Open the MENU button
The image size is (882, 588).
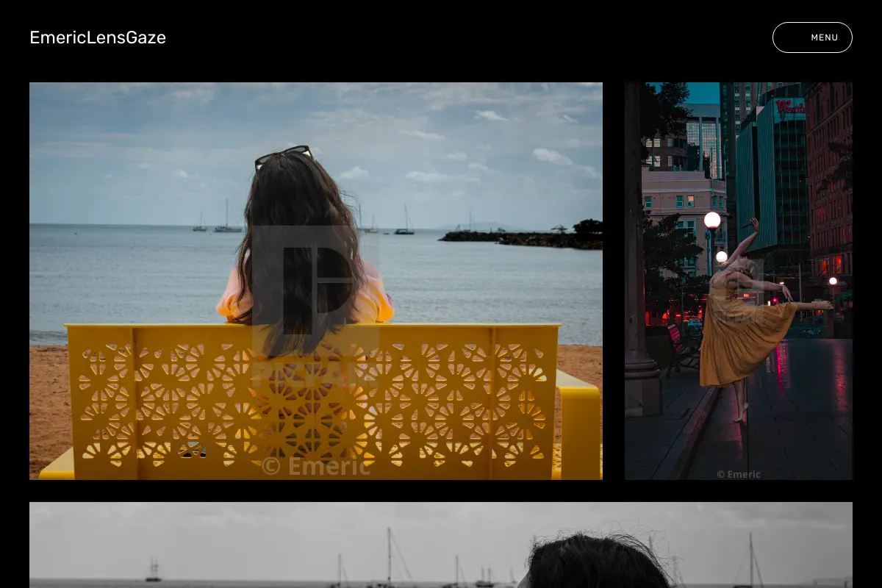point(812,37)
